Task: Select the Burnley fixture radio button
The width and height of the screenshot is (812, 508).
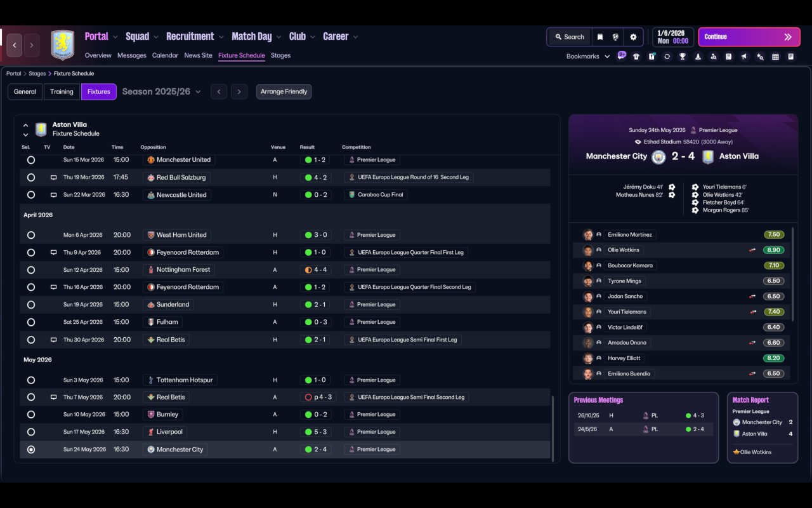Action: pyautogui.click(x=31, y=415)
